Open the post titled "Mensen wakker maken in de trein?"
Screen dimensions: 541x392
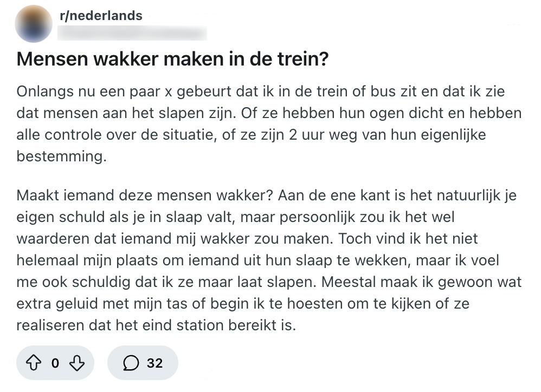point(173,59)
